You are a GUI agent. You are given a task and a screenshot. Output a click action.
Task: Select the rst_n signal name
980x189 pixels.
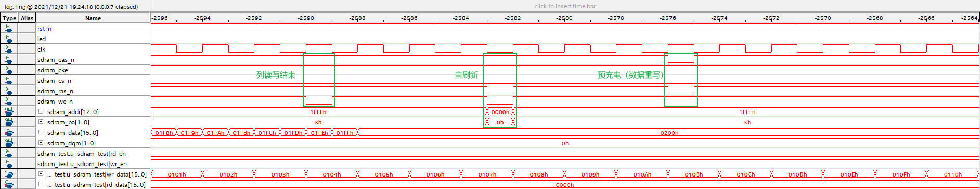click(x=44, y=29)
